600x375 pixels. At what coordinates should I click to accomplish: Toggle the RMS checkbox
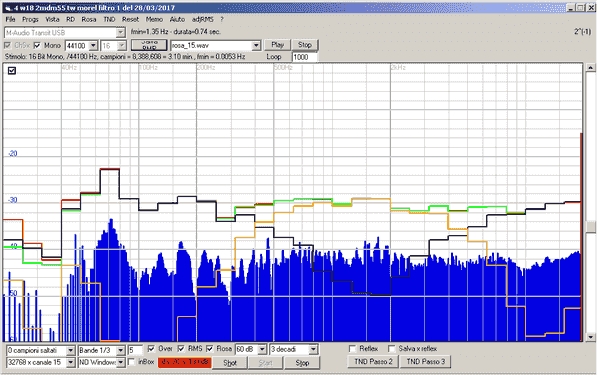point(181,349)
